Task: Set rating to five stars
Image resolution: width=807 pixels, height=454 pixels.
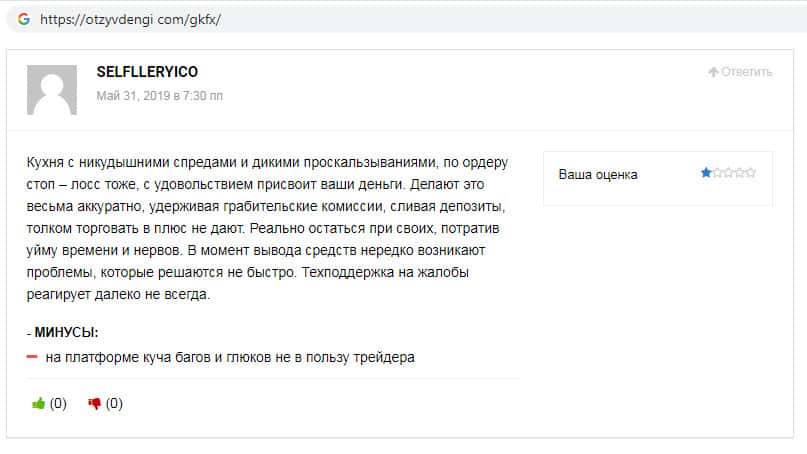Action: (x=750, y=173)
